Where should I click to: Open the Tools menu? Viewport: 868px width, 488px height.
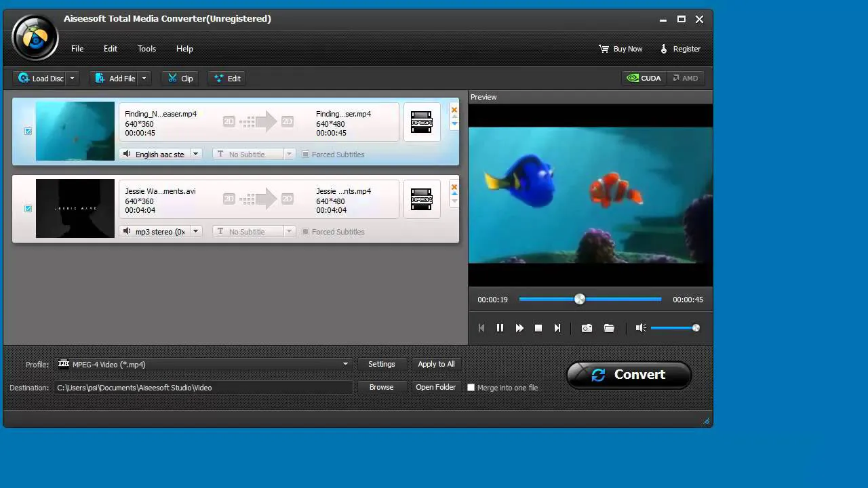tap(146, 49)
